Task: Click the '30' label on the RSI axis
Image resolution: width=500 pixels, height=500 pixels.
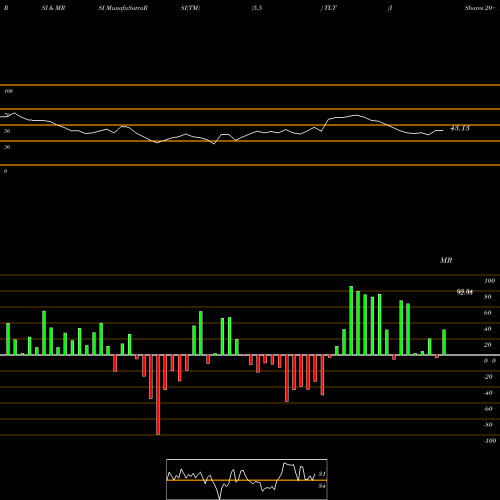Action: click(7, 147)
